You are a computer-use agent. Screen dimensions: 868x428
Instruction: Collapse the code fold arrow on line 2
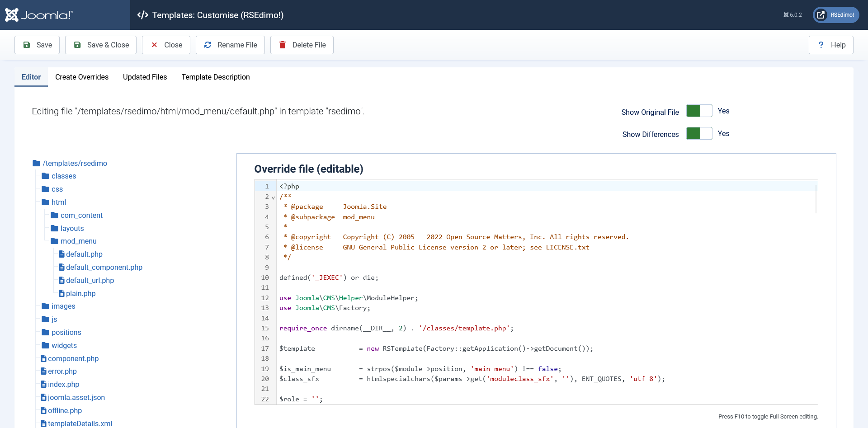[273, 198]
